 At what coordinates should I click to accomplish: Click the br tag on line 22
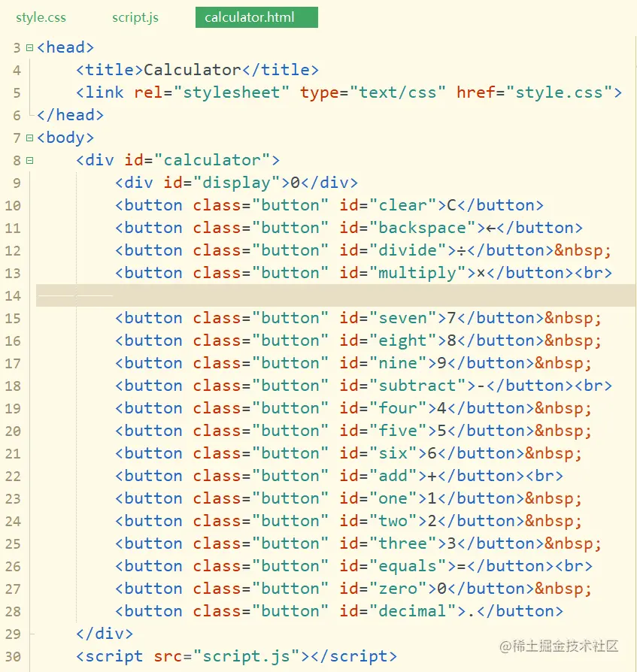[544, 476]
